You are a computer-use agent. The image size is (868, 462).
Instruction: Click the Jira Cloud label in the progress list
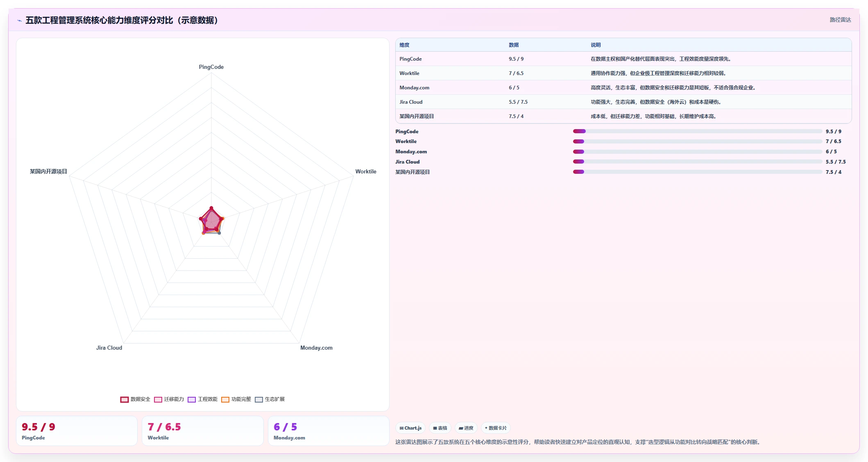click(x=408, y=162)
